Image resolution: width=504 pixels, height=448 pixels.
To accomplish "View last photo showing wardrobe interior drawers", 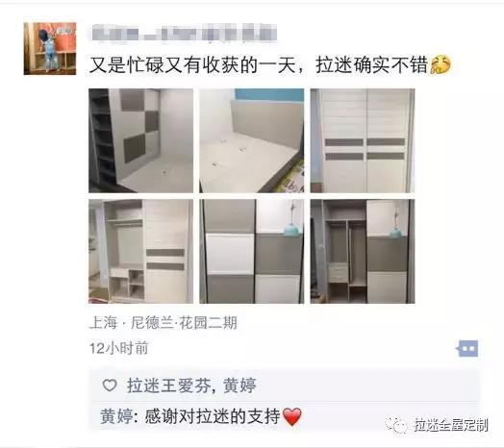I will click(363, 251).
